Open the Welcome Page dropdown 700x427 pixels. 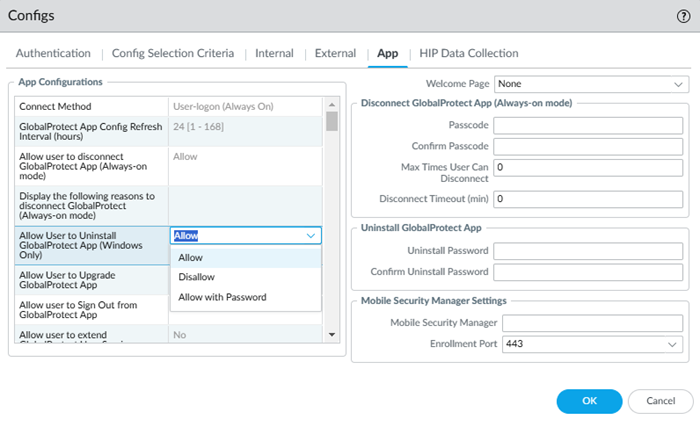click(590, 85)
